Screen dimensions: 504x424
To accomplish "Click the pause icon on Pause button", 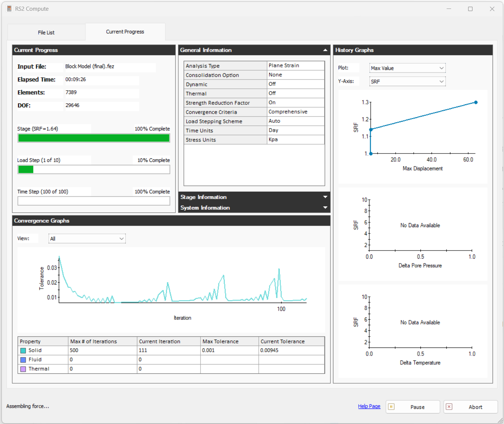I will tap(391, 407).
